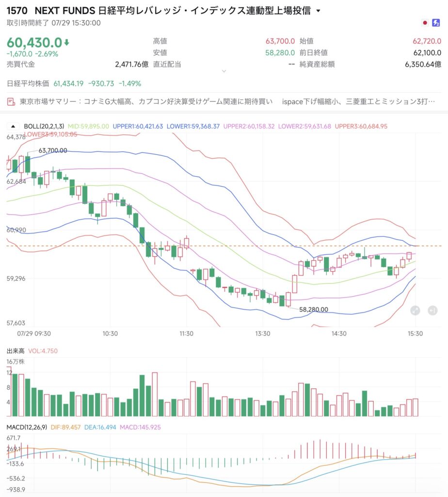The width and height of the screenshot is (448, 497).
Task: Expand chart to fullscreen icon
Action: point(415,310)
